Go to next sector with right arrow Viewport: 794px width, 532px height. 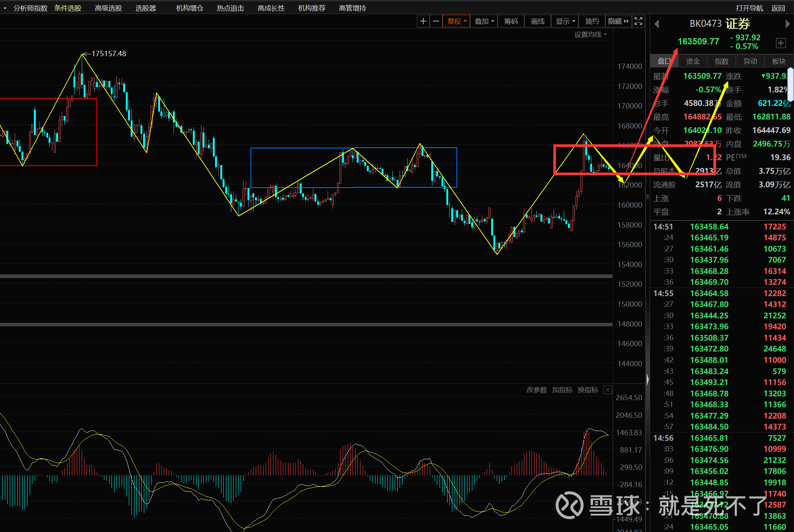(787, 24)
